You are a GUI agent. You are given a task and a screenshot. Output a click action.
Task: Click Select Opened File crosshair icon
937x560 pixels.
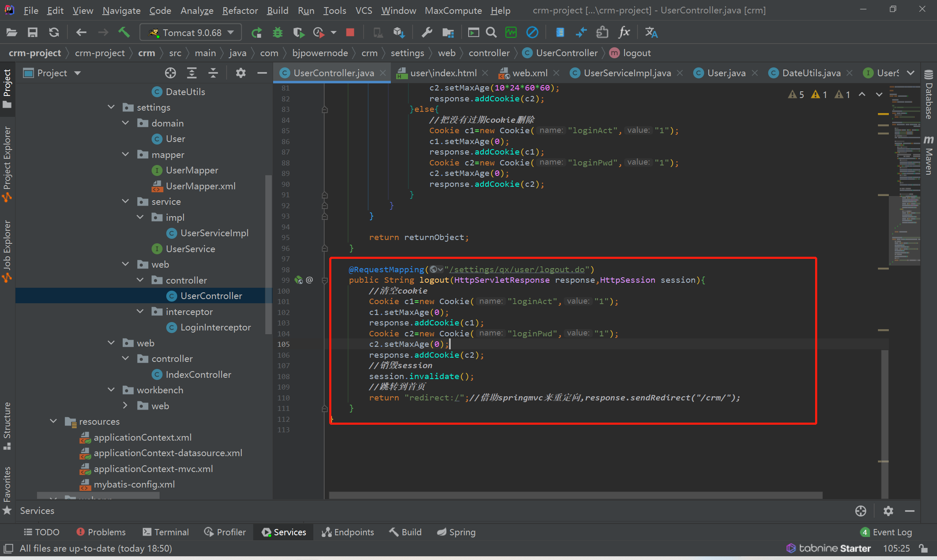pos(170,73)
